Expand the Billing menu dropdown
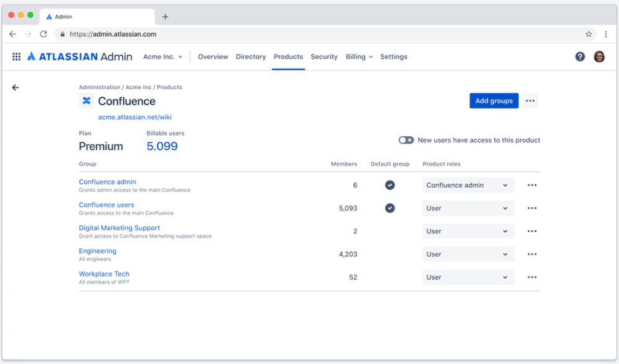 (359, 57)
